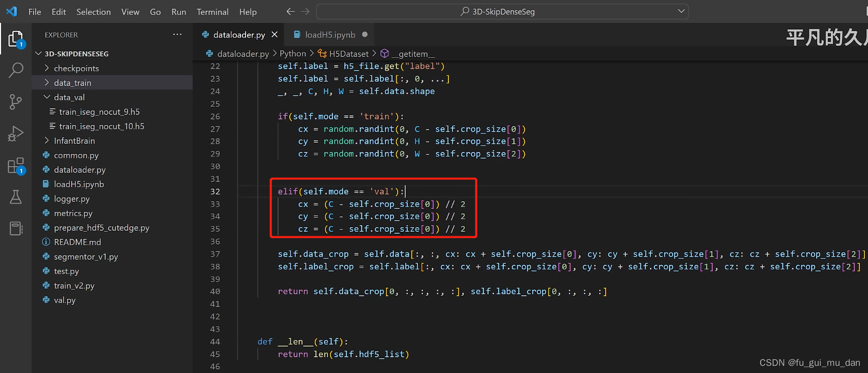Screen dimensions: 868x373
Task: Open README.md in the explorer
Action: 77,242
